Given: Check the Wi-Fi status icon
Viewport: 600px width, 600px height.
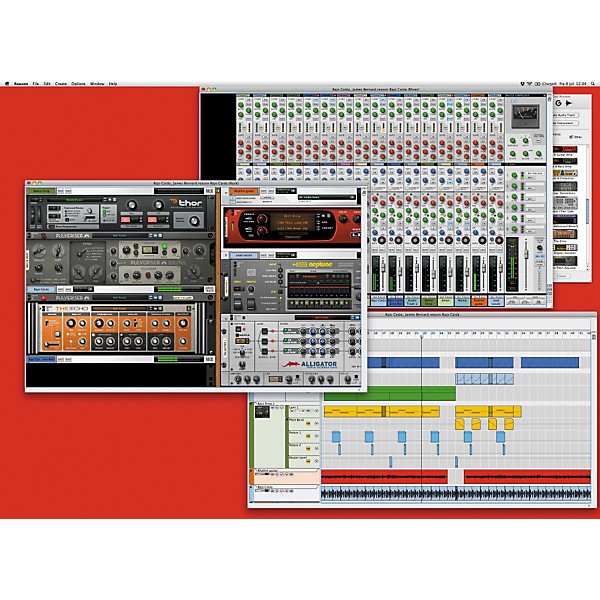Looking at the screenshot, I should [x=530, y=83].
